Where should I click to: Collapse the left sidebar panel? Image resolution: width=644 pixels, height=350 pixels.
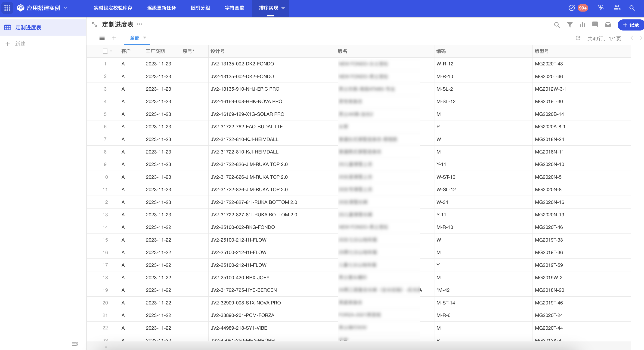pyautogui.click(x=75, y=344)
